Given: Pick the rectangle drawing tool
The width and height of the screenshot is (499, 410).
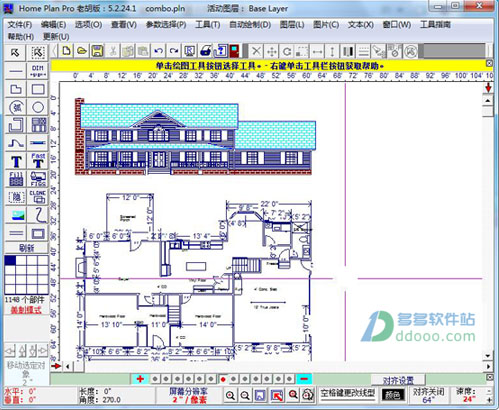Looking at the screenshot, I should point(38,89).
